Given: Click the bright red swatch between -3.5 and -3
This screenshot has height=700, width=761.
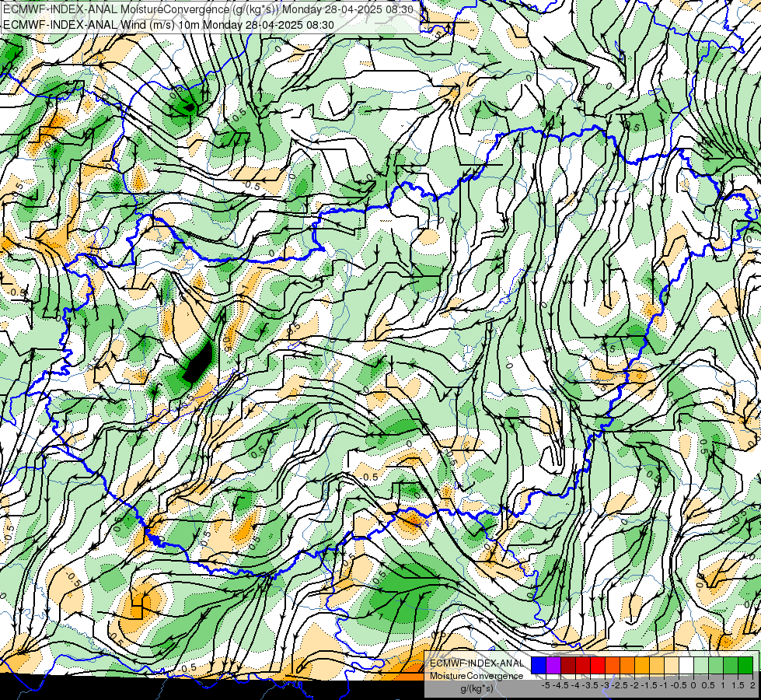Looking at the screenshot, I should pos(598,665).
